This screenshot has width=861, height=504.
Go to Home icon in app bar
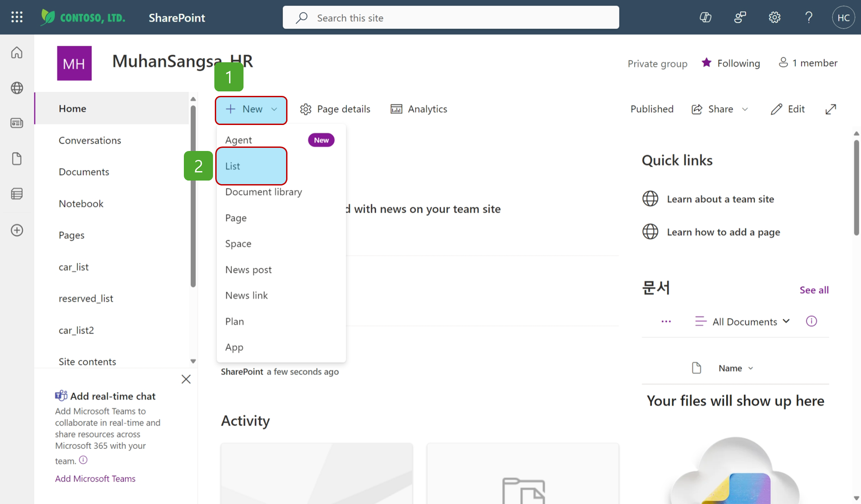(x=17, y=52)
